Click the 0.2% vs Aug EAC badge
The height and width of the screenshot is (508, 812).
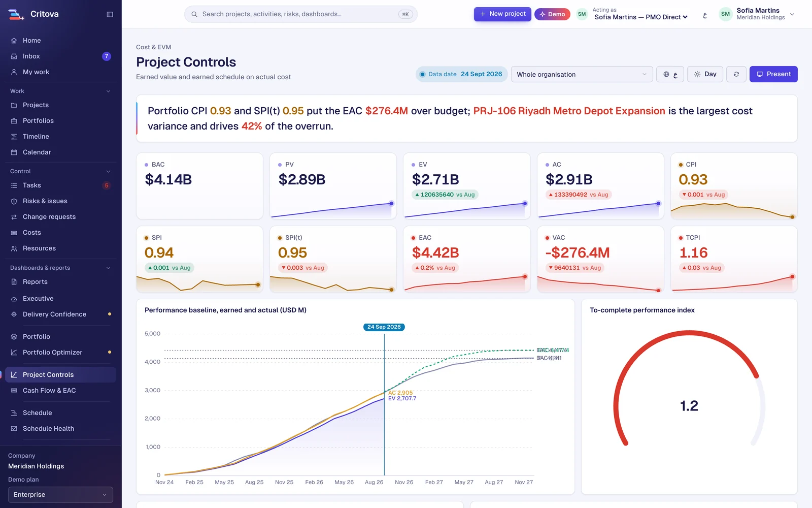point(435,268)
